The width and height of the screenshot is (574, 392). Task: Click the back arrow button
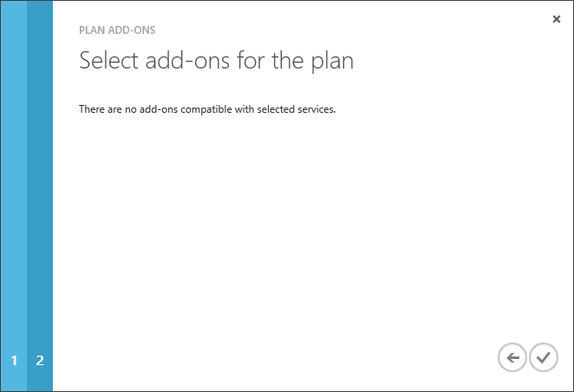pos(512,357)
